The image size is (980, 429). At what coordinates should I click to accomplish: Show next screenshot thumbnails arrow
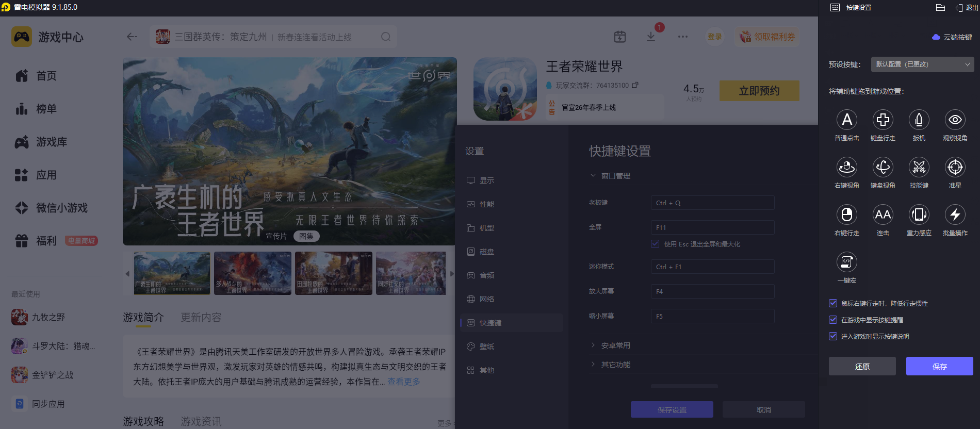[452, 274]
